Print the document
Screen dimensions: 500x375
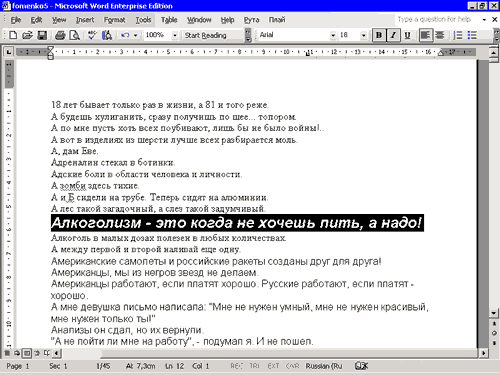click(x=60, y=35)
